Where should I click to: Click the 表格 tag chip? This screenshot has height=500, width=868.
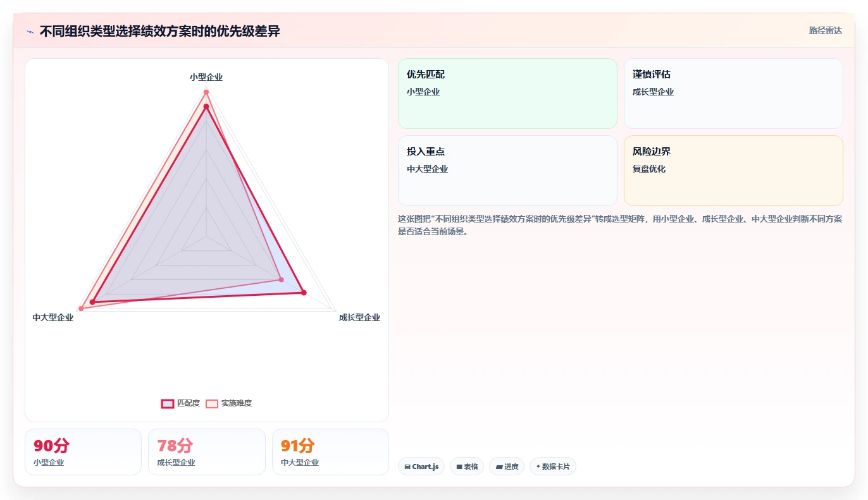467,466
